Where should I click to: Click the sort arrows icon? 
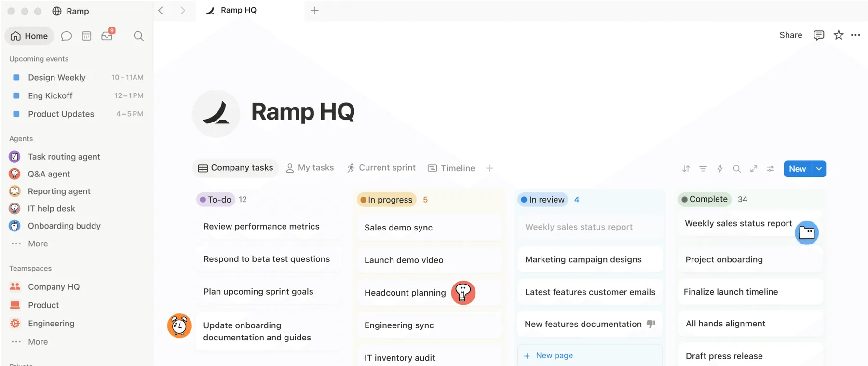[x=686, y=169]
